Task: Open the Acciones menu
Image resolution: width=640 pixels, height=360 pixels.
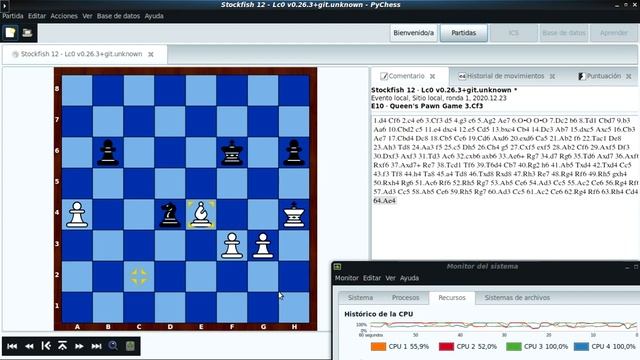Action: [64, 16]
